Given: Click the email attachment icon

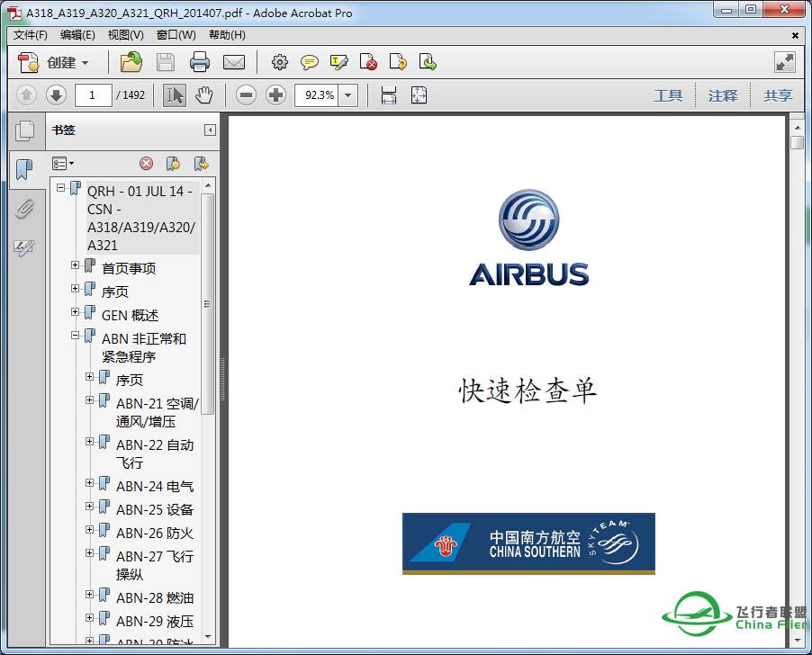Looking at the screenshot, I should click(x=235, y=62).
